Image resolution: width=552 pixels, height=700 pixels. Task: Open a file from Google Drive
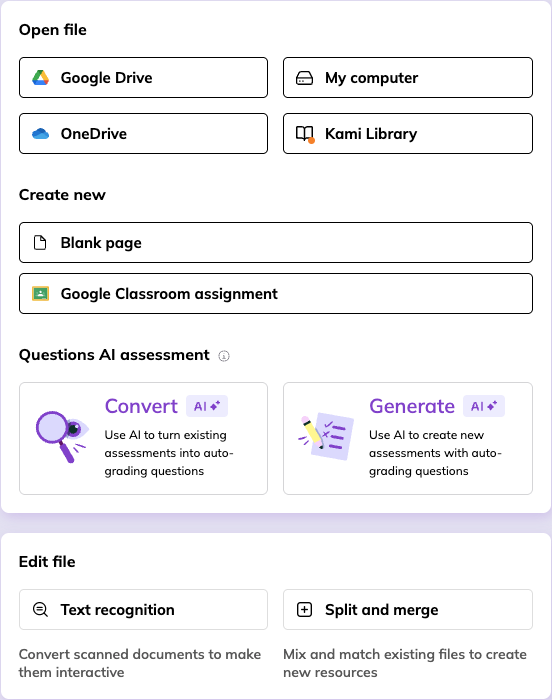click(x=143, y=78)
